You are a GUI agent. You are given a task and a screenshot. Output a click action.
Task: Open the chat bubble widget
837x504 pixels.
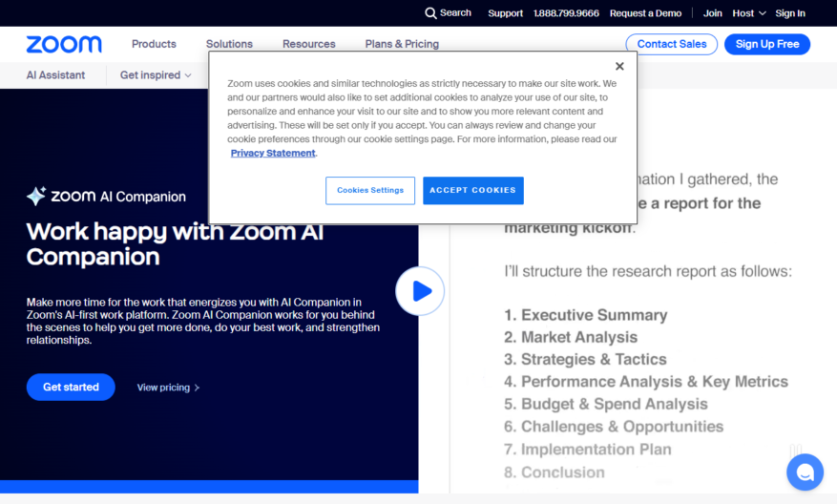[805, 472]
